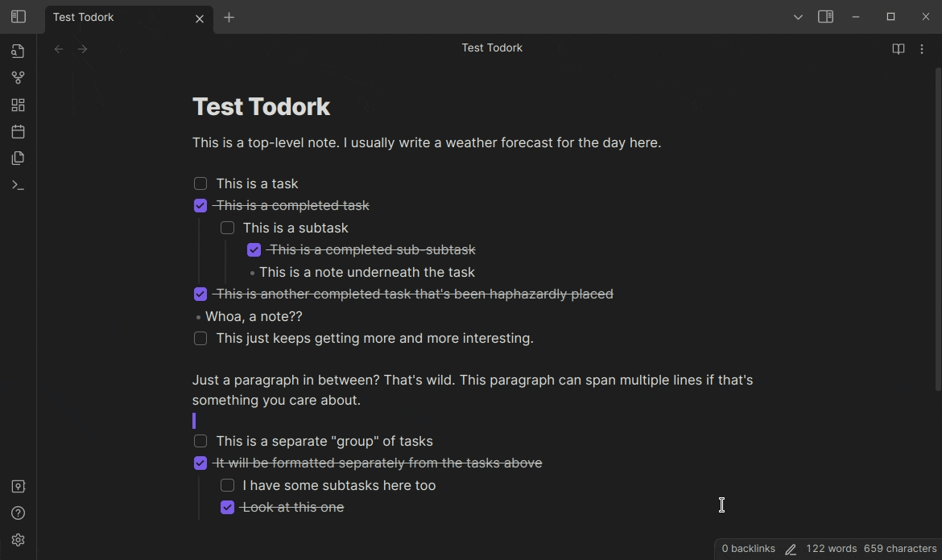Open Settings with the gear icon

(18, 540)
